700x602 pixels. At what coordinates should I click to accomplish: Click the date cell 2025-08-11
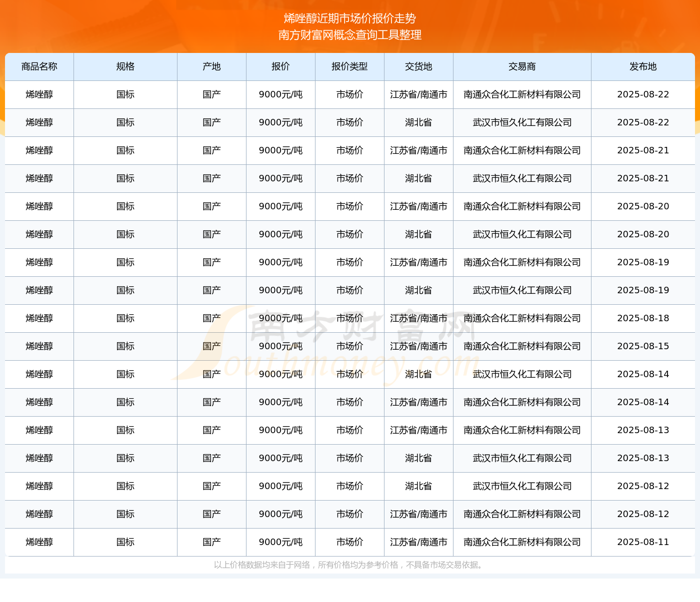point(643,542)
